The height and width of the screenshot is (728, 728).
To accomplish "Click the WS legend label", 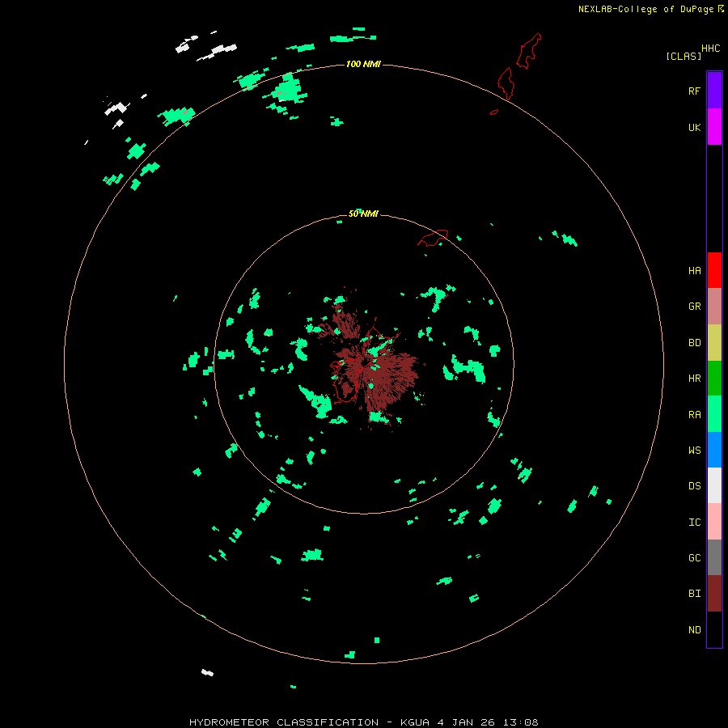I will tap(694, 451).
